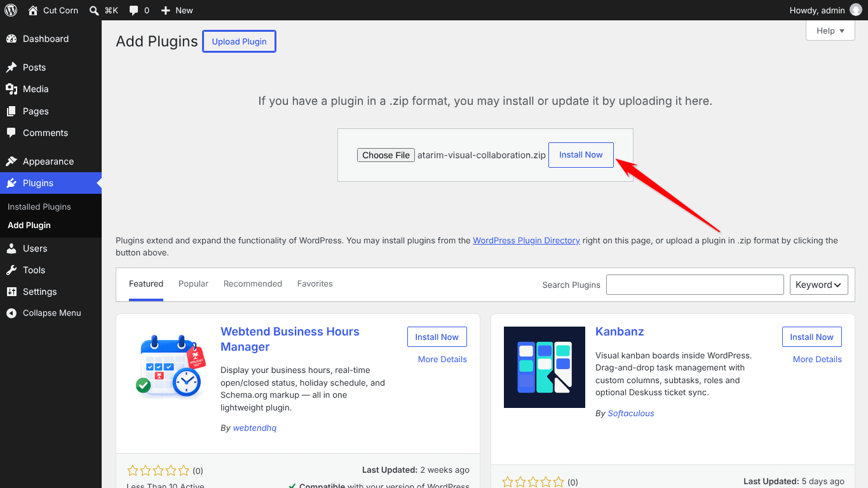
Task: Open the webtendhq author link
Action: pos(255,428)
